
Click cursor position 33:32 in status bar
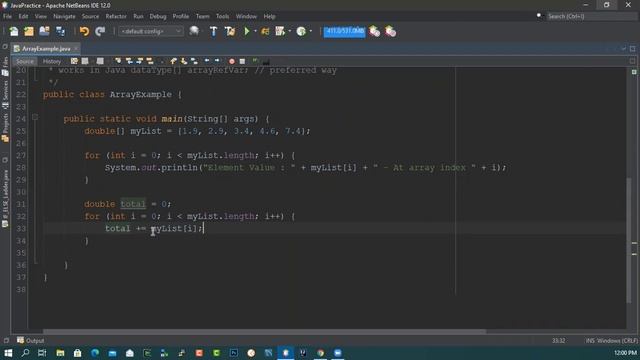coord(558,340)
